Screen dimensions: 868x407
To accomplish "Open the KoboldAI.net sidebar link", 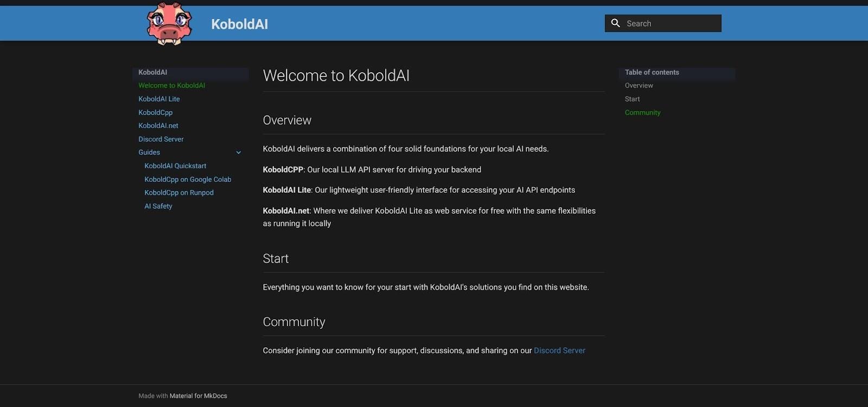I will pyautogui.click(x=158, y=125).
